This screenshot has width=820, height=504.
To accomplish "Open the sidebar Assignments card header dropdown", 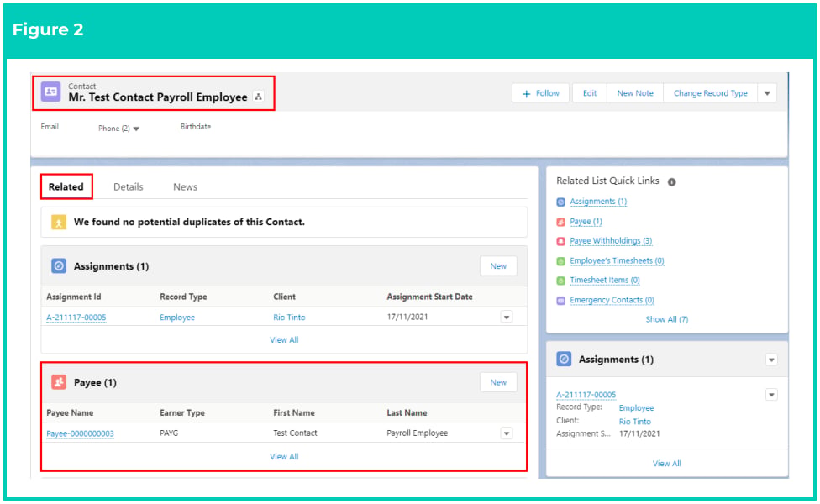I will [771, 360].
